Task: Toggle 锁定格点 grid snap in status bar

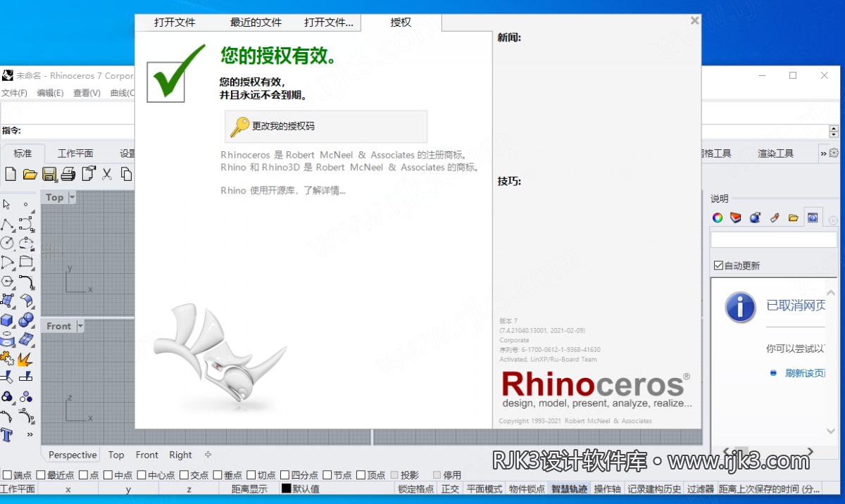Action: 415,489
